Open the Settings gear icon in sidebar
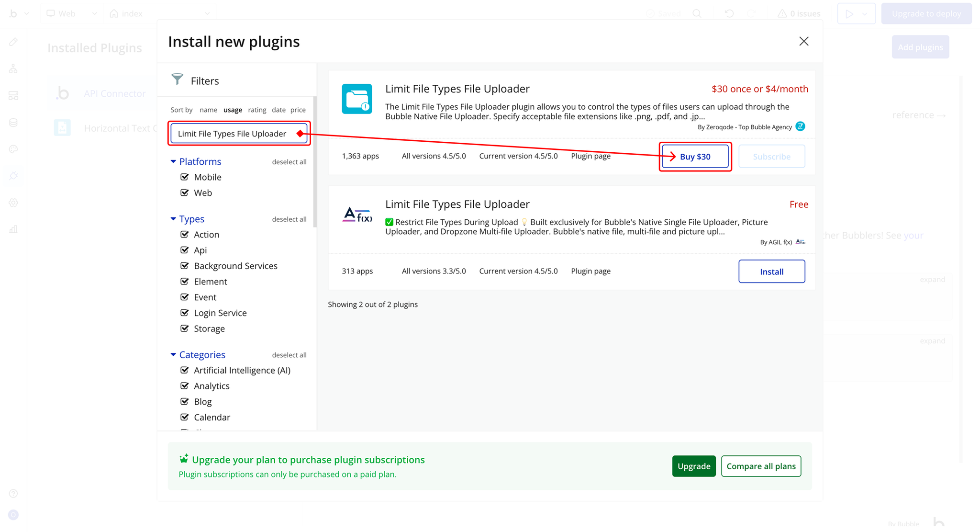This screenshot has width=980, height=532. (13, 203)
